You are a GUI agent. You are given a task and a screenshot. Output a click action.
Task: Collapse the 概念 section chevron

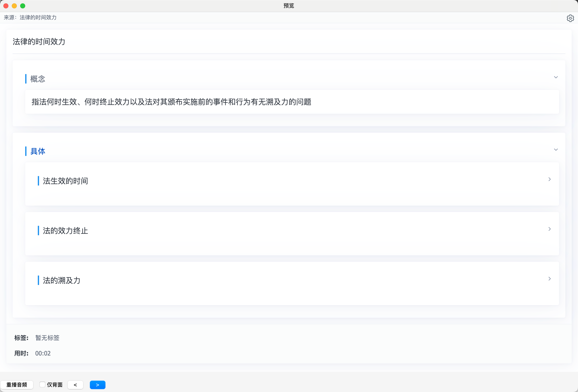coord(556,77)
